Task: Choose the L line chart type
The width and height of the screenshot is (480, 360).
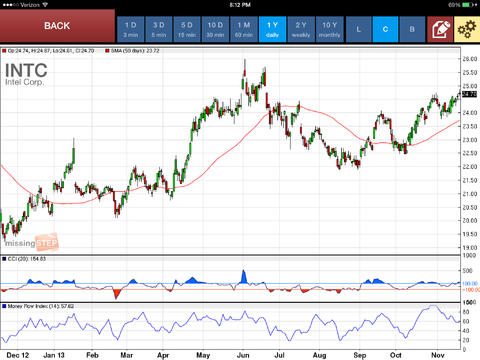Action: 359,29
